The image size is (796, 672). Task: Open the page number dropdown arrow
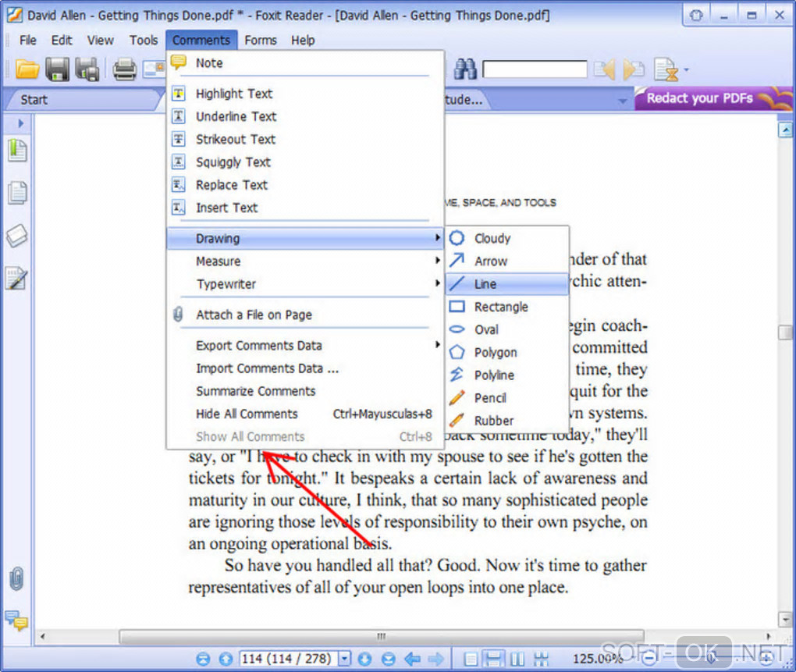click(x=345, y=659)
